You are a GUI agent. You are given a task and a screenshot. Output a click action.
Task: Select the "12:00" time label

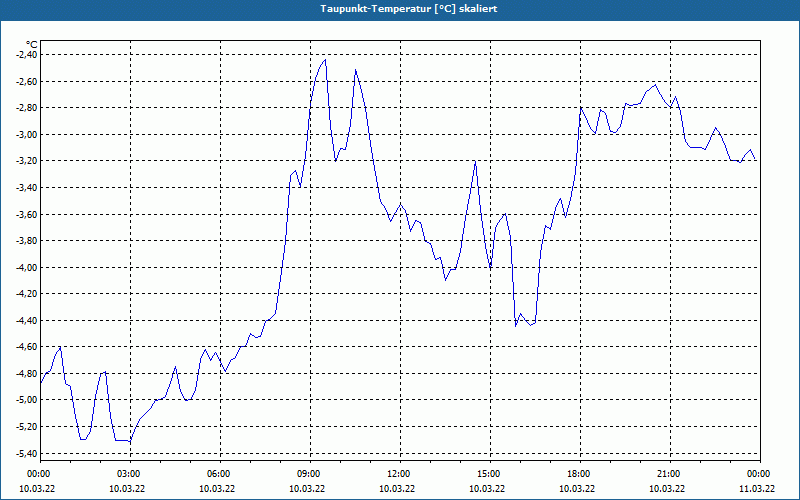(399, 474)
